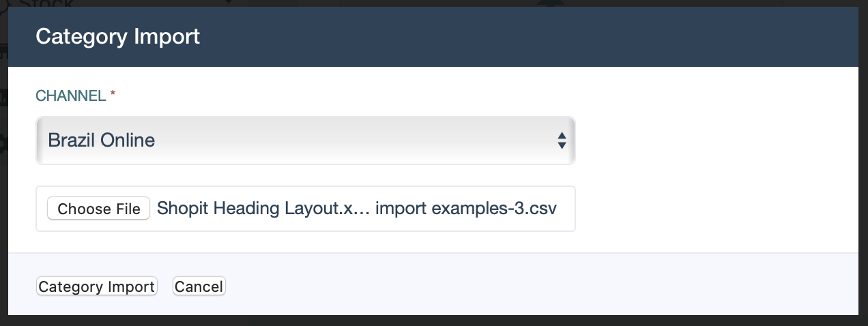Cancel the category import dialog
868x326 pixels.
point(199,286)
